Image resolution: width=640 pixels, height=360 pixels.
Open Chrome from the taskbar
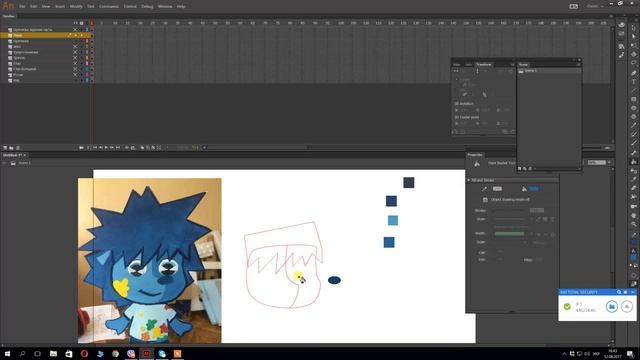(116, 353)
